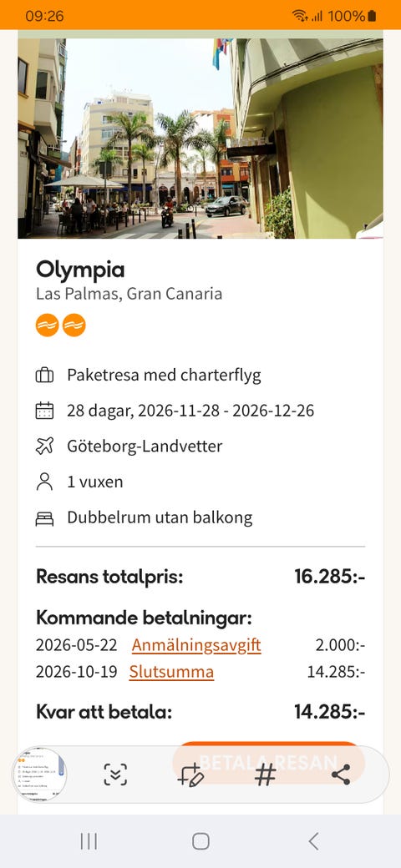Tap the airplane icon beside Göteborg-Landvetter
The width and height of the screenshot is (401, 868).
coord(44,447)
